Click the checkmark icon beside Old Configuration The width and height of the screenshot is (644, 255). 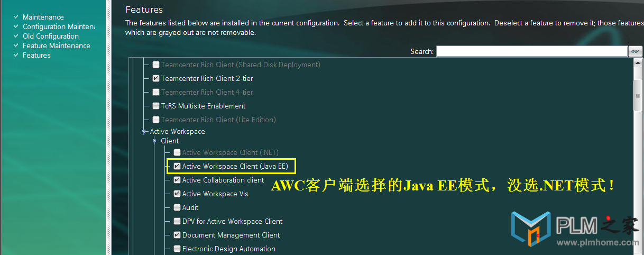[x=17, y=36]
